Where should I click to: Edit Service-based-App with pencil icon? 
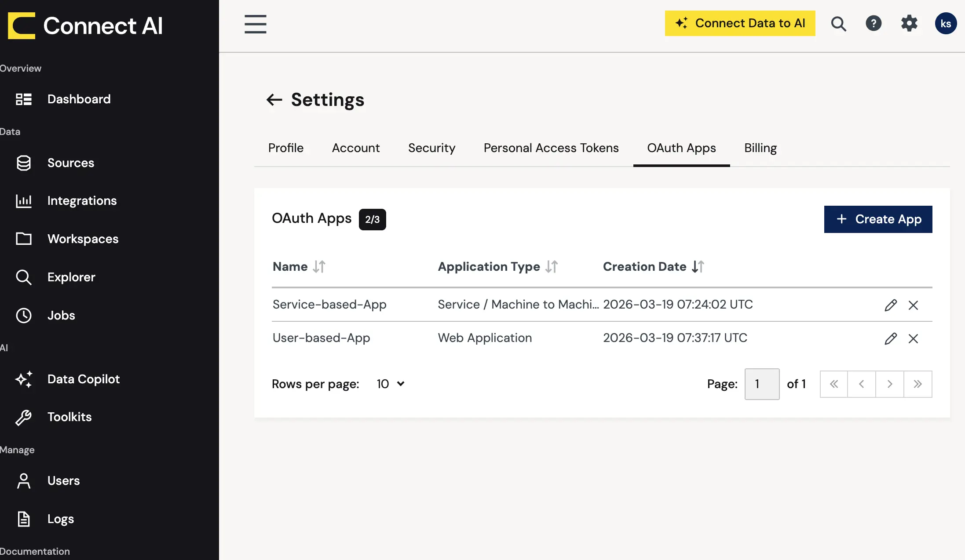(x=891, y=305)
